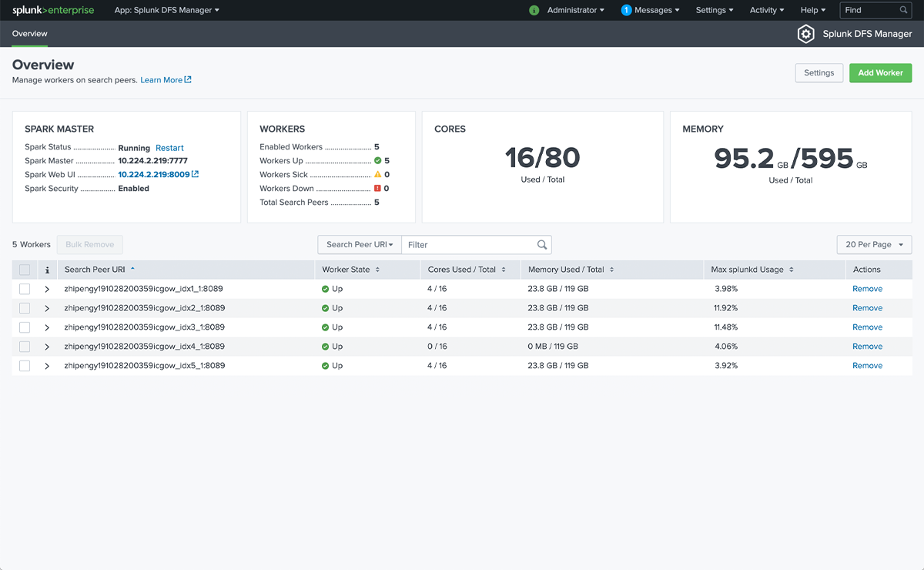
Task: Open the Activity menu
Action: pyautogui.click(x=767, y=10)
